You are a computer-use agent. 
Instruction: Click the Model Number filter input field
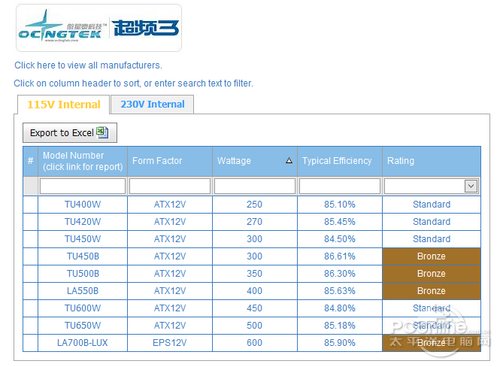[x=83, y=186]
